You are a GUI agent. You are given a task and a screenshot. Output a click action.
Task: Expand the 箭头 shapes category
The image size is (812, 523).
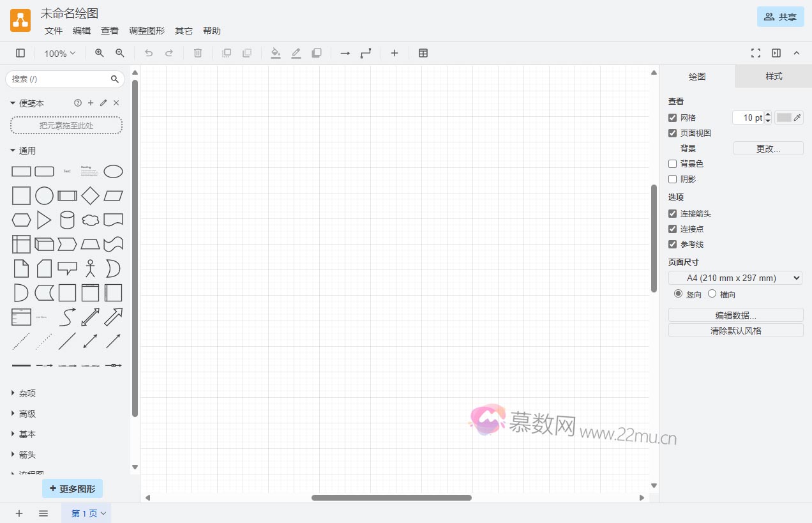(x=11, y=454)
